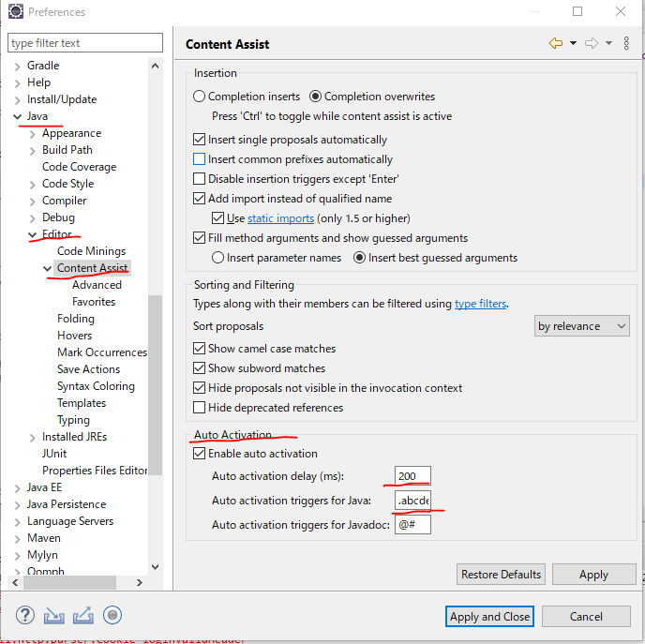Viewport: 645px width, 644px height.
Task: Select the Save Actions preference page
Action: tap(88, 369)
